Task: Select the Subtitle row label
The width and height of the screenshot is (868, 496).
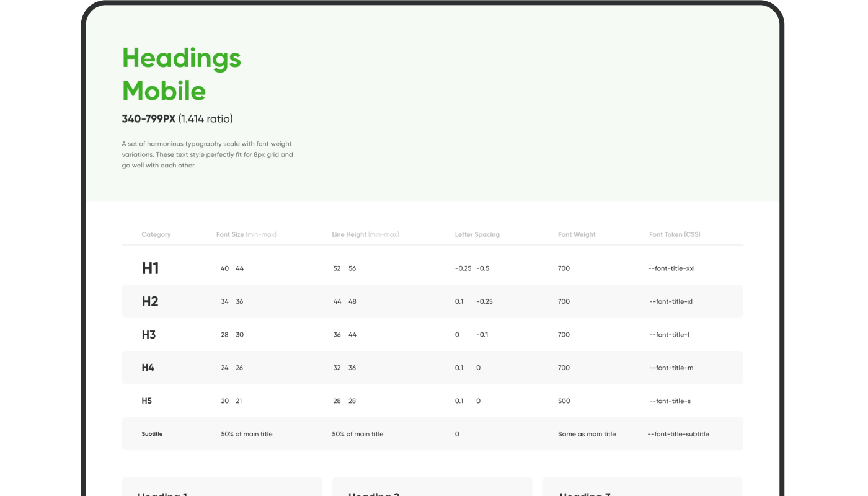Action: tap(152, 434)
